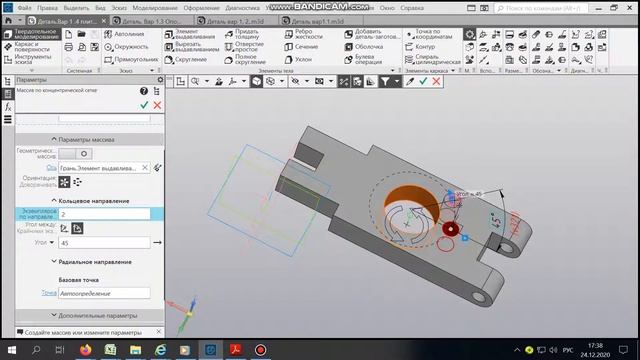This screenshot has width=640, height=360.
Task: Select angle between adjacent instances mode
Action: [x=64, y=229]
